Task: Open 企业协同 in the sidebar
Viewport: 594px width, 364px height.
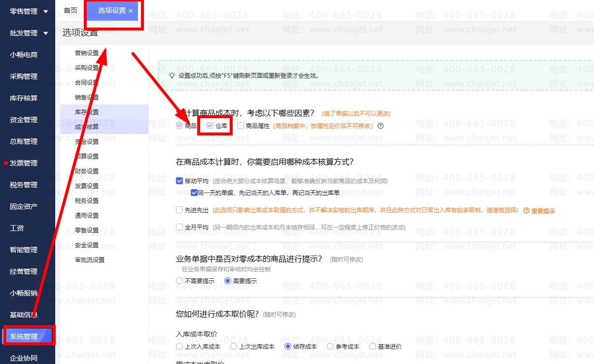Action: click(x=24, y=358)
